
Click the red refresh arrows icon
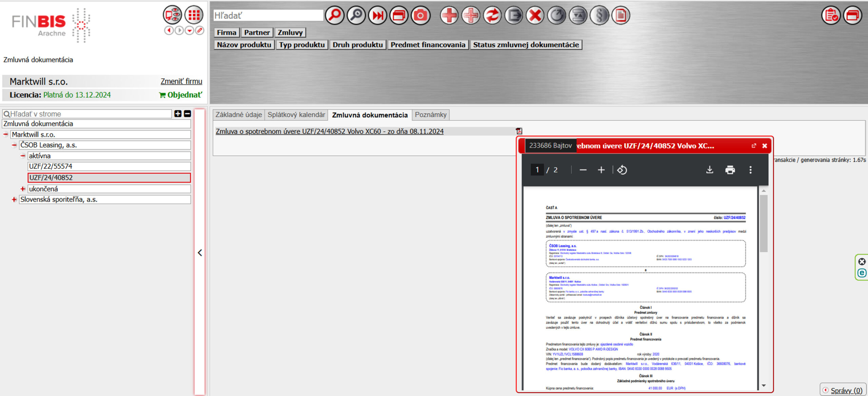point(492,15)
